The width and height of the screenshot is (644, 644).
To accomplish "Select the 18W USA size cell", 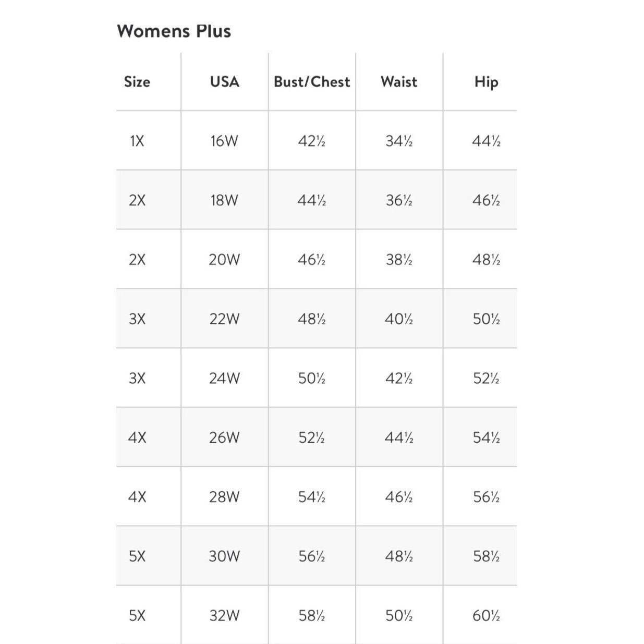I will [224, 200].
